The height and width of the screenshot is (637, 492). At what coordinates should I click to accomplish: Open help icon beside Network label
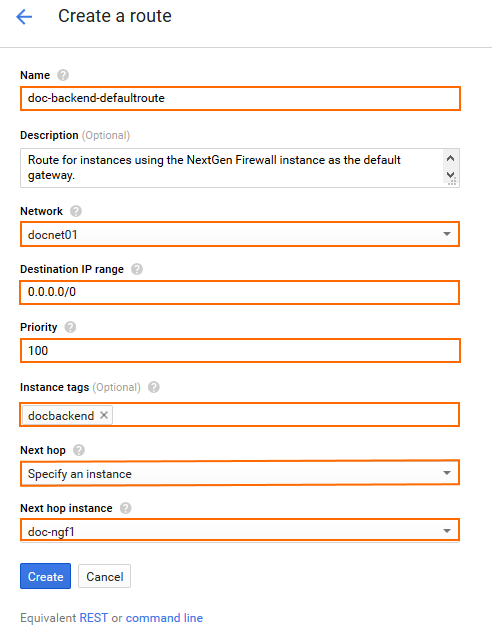[76, 211]
